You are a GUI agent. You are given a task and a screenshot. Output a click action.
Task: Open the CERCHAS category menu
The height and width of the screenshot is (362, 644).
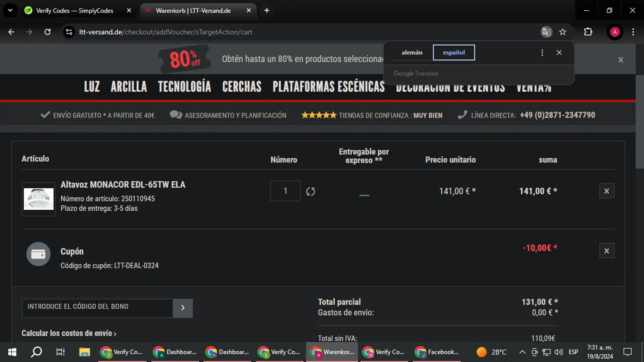coord(242,87)
